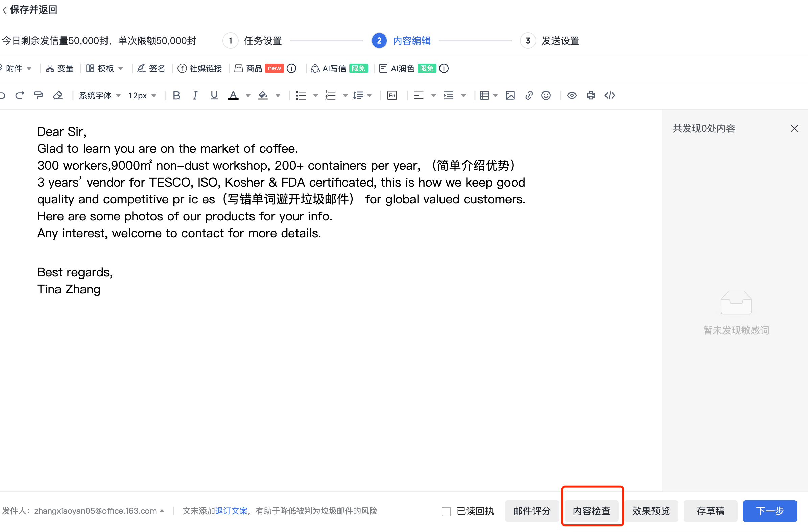Viewport: 808px width, 532px height.
Task: Click the eye preview icon
Action: pos(572,95)
